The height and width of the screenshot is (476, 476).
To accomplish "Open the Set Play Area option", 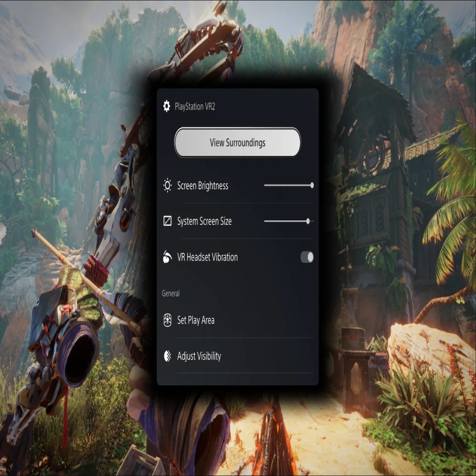I will 196,320.
